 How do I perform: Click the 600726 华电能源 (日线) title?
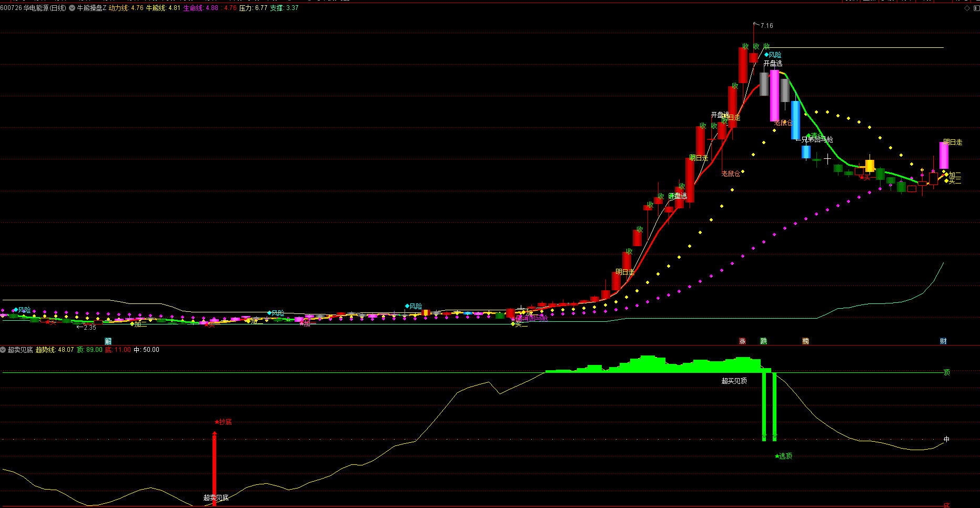pos(33,8)
